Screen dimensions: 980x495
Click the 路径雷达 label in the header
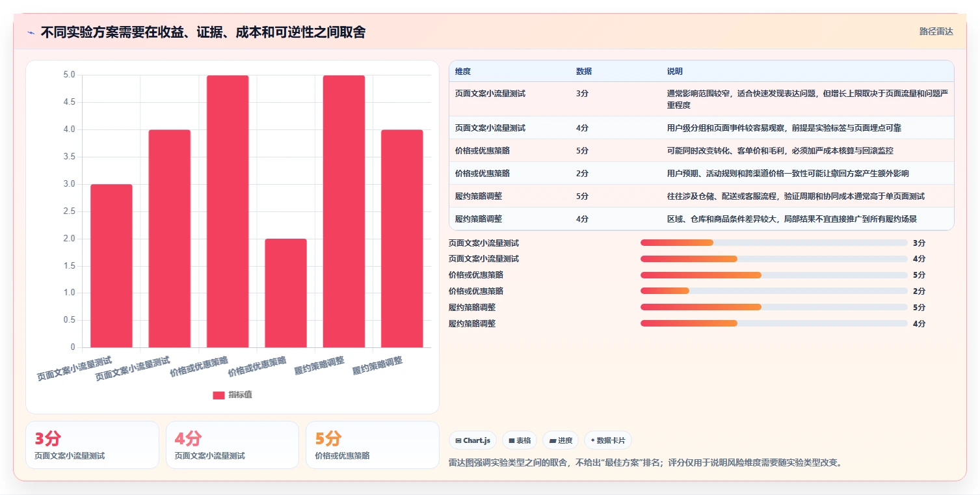coord(936,31)
